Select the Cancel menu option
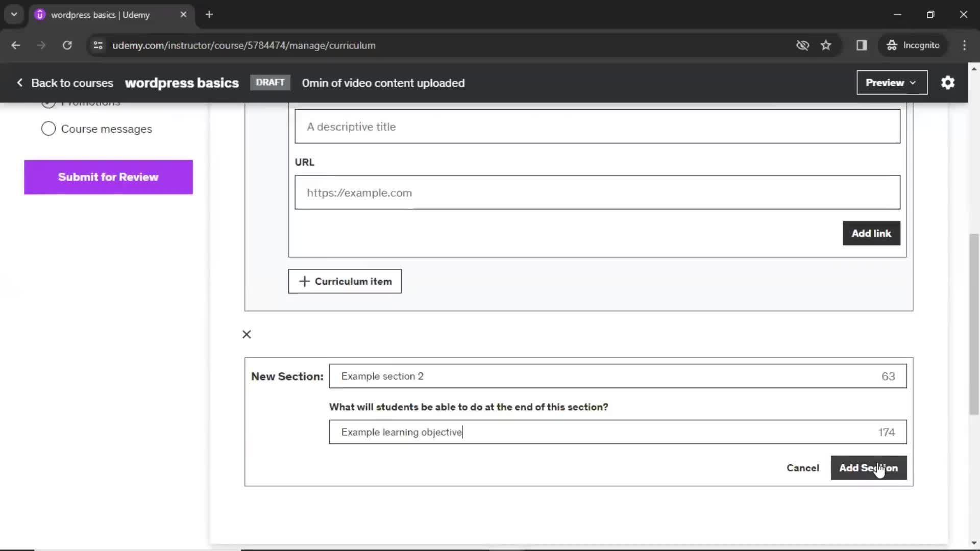980x551 pixels. point(803,467)
